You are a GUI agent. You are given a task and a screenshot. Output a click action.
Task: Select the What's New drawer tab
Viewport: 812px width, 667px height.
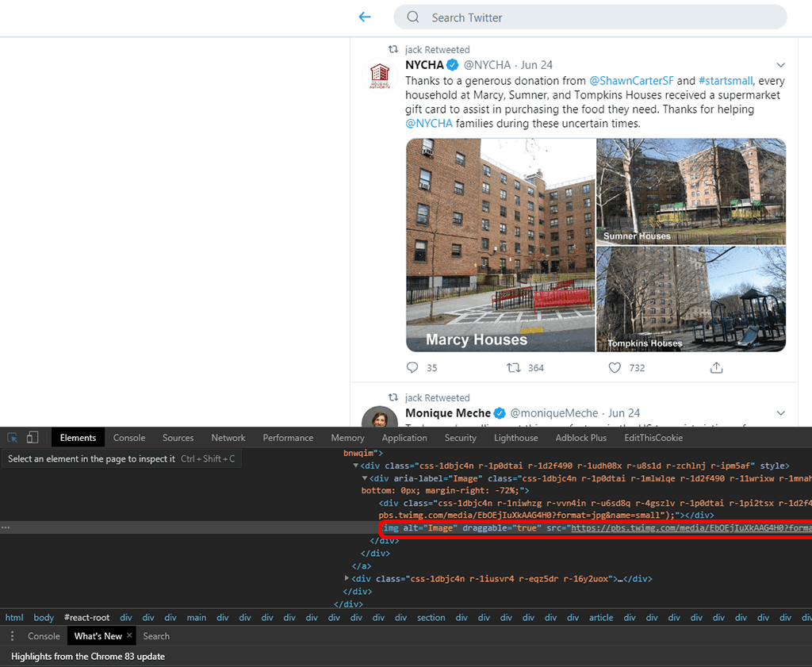(x=98, y=636)
